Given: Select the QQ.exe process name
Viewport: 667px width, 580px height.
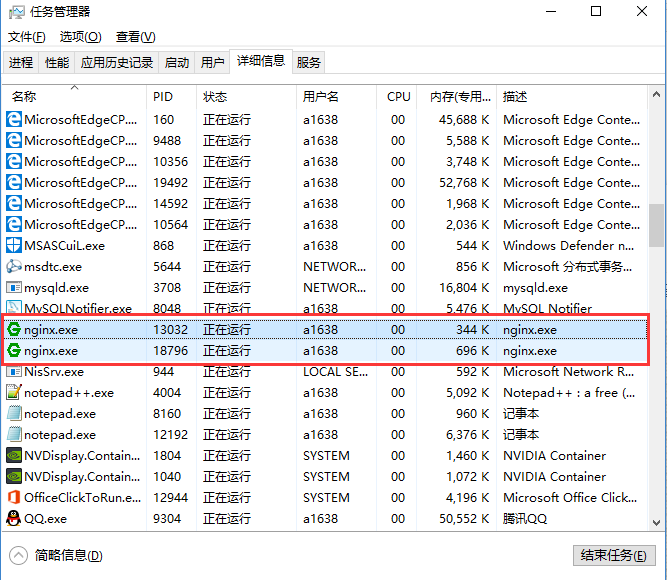Looking at the screenshot, I should coord(45,519).
